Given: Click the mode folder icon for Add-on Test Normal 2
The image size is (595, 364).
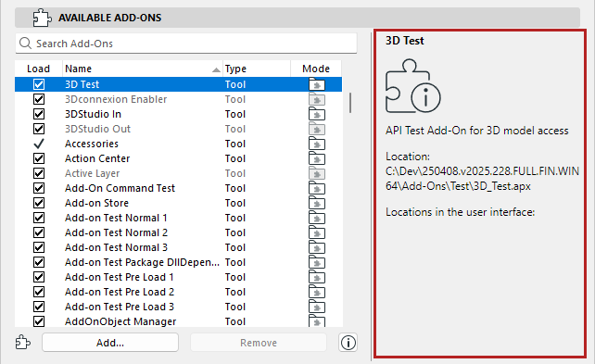Looking at the screenshot, I should click(317, 232).
